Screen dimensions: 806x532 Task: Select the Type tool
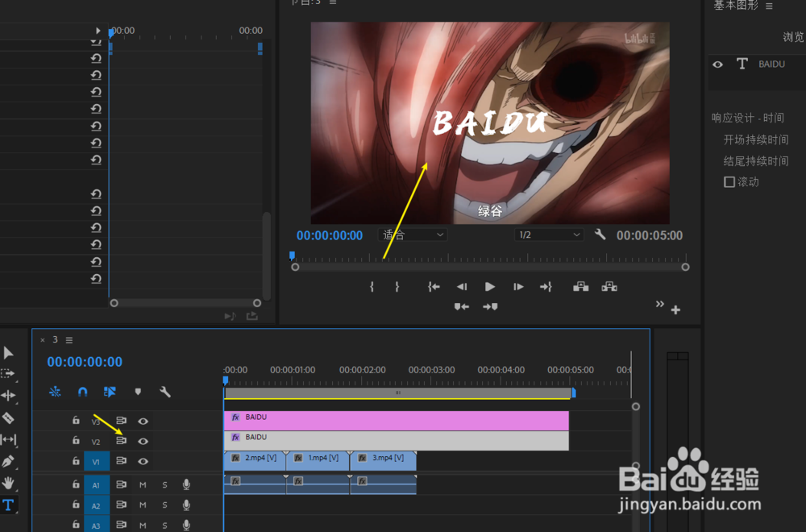coord(8,505)
